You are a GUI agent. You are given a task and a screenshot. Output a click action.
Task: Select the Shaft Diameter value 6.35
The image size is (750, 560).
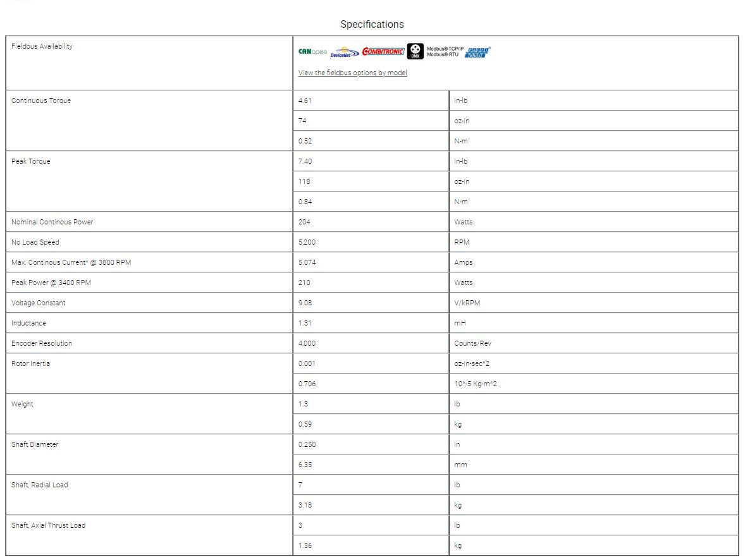click(x=305, y=465)
